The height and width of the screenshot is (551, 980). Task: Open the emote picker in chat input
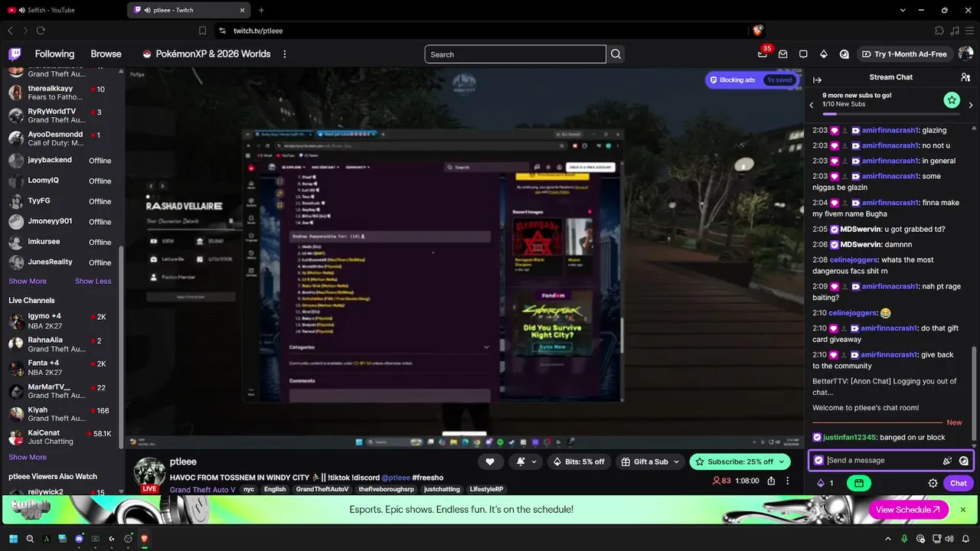point(947,461)
